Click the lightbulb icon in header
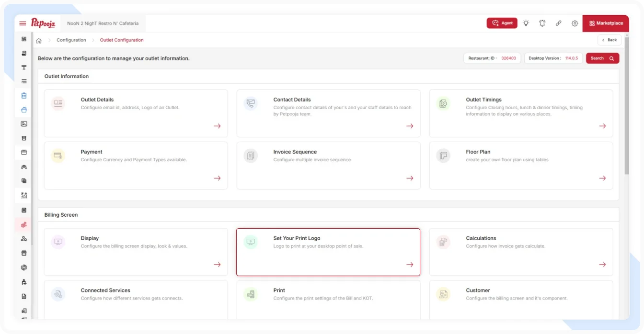This screenshot has width=644, height=334. coord(526,23)
